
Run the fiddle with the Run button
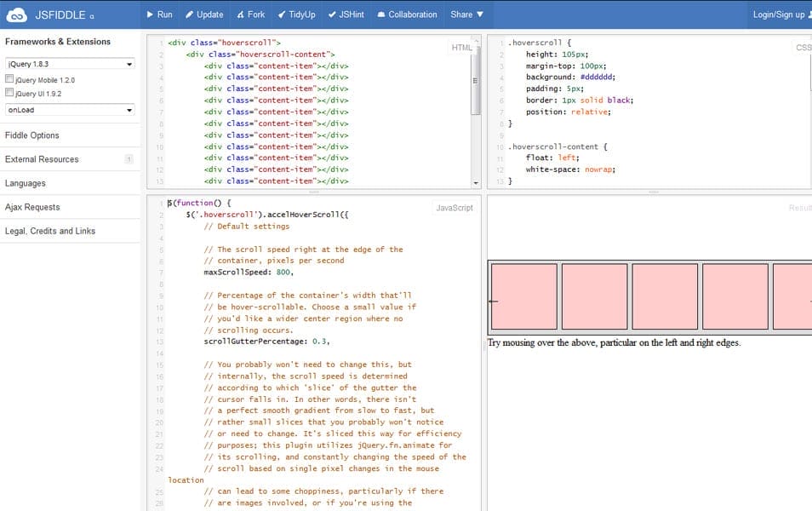coord(159,14)
